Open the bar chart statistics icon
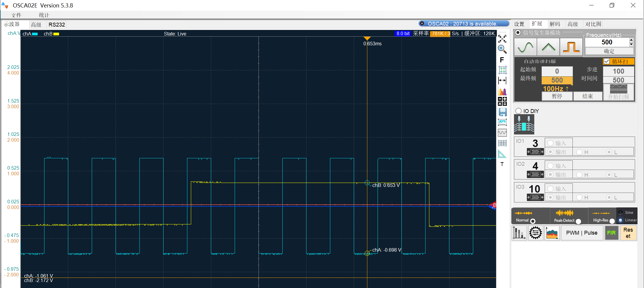 [x=519, y=233]
